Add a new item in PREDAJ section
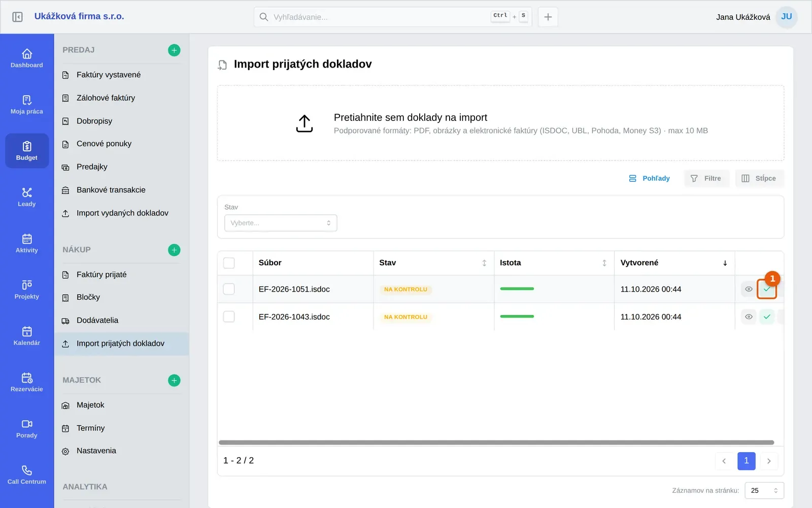 [x=174, y=50]
